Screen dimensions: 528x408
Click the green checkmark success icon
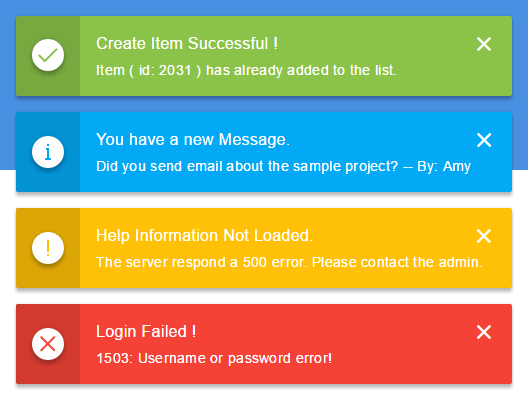point(48,55)
